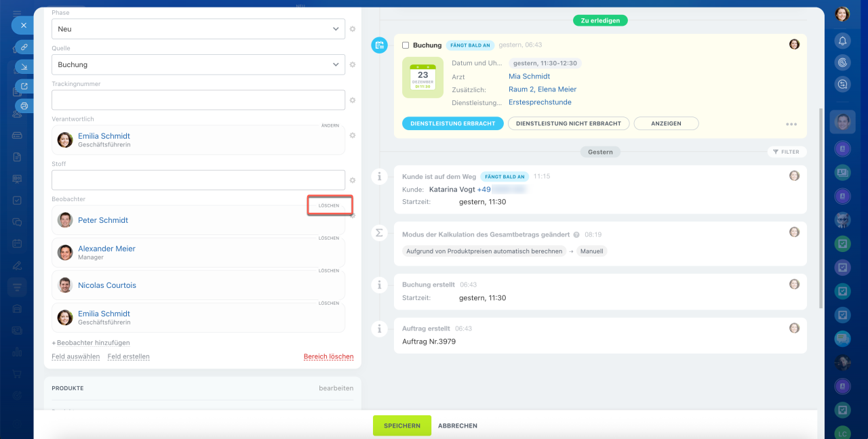
Task: Copy link via the chain icon tab
Action: coord(24,47)
